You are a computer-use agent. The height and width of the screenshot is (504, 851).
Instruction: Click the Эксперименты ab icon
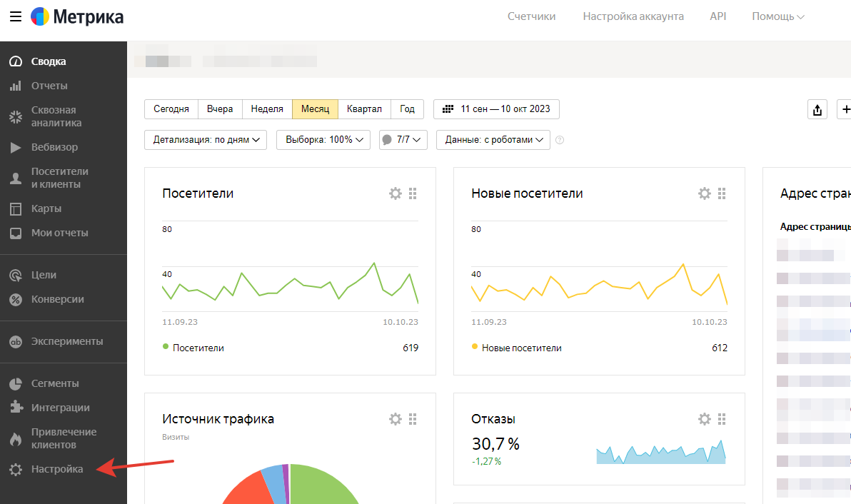point(16,342)
